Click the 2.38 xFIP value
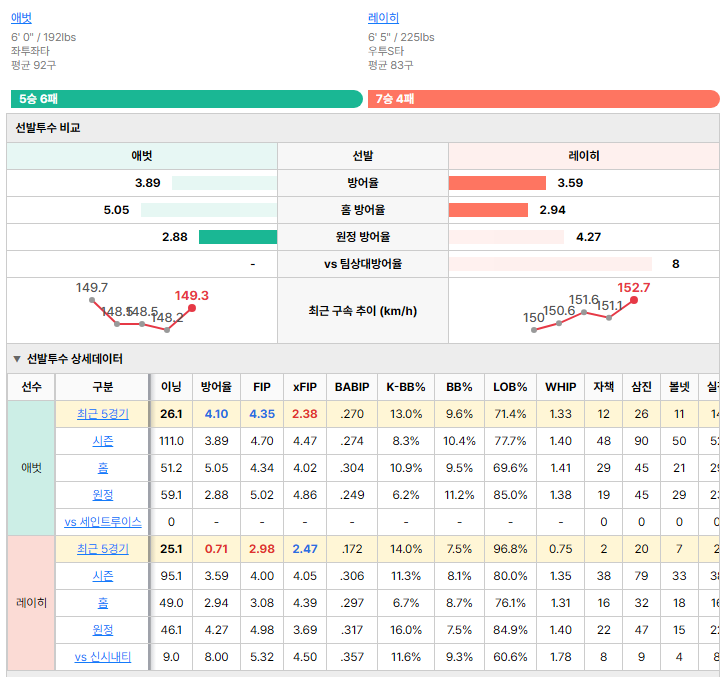Image resolution: width=726 pixels, height=677 pixels. pos(305,414)
